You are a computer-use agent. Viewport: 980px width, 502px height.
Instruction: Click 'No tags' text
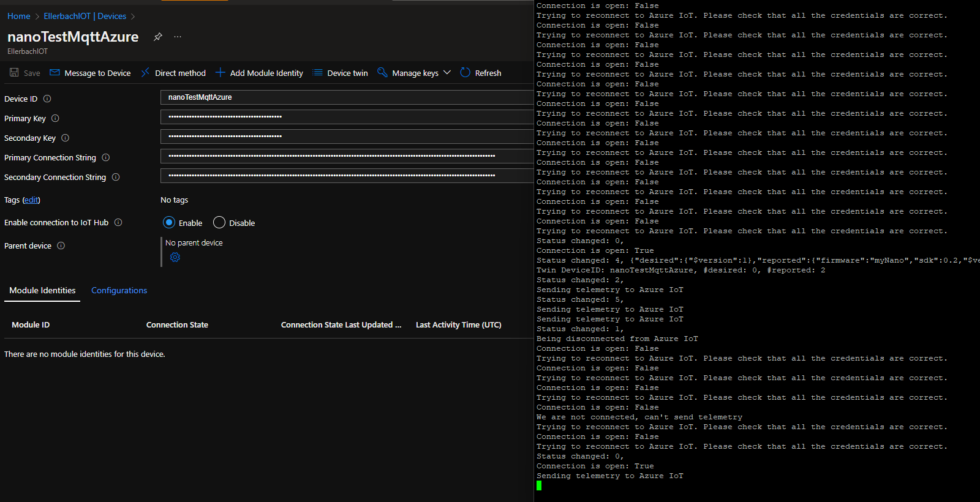pos(174,200)
